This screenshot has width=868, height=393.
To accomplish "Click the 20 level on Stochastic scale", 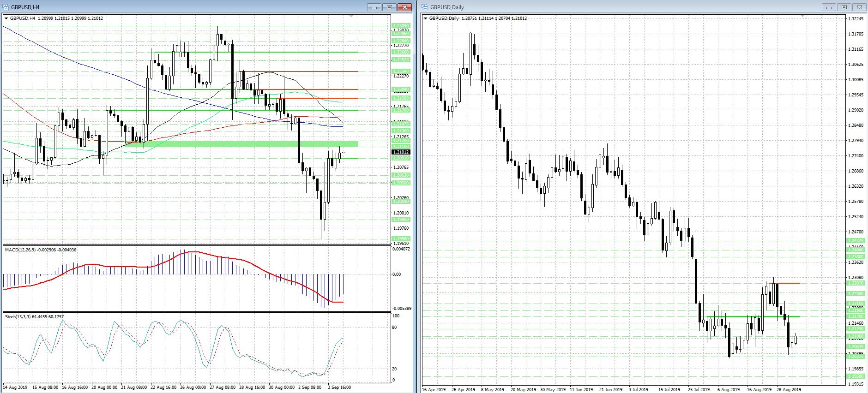I will 394,369.
